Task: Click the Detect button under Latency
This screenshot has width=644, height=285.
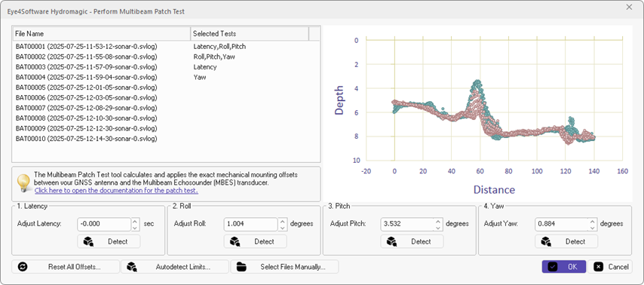Action: tap(109, 241)
